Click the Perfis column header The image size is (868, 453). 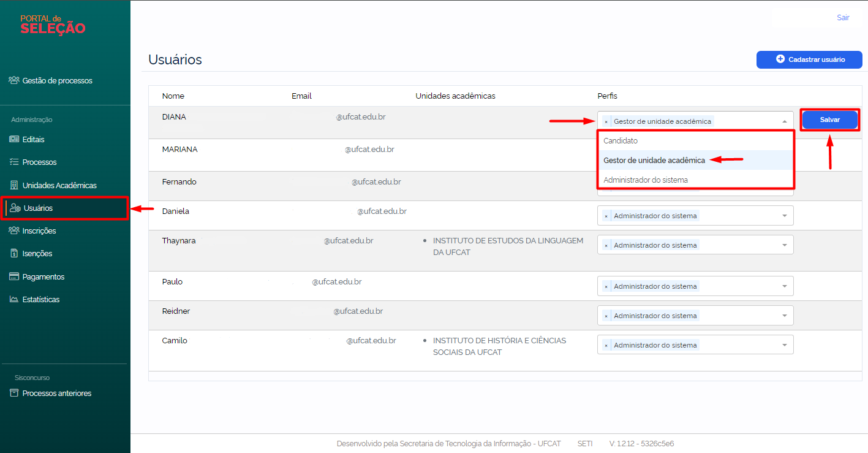pos(608,96)
